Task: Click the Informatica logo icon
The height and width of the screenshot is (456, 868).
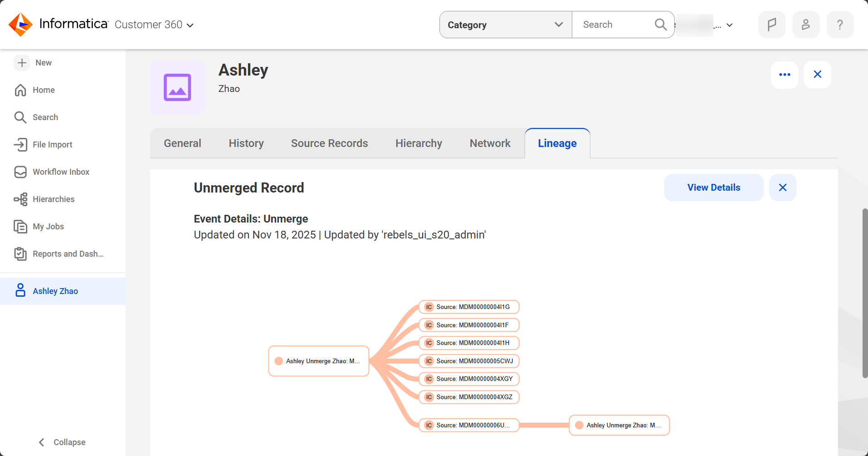Action: click(20, 24)
